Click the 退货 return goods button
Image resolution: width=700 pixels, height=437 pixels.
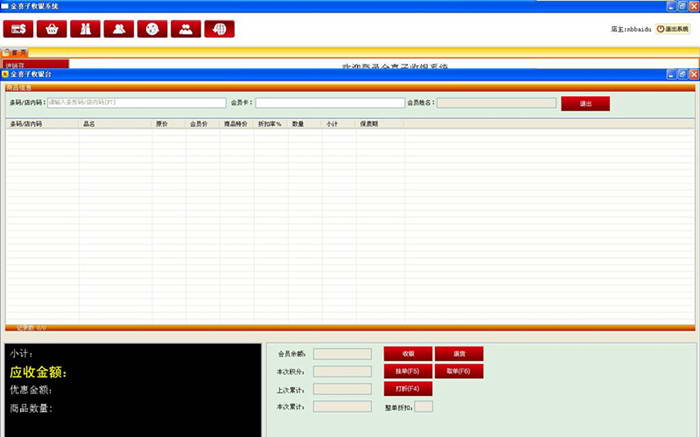460,353
